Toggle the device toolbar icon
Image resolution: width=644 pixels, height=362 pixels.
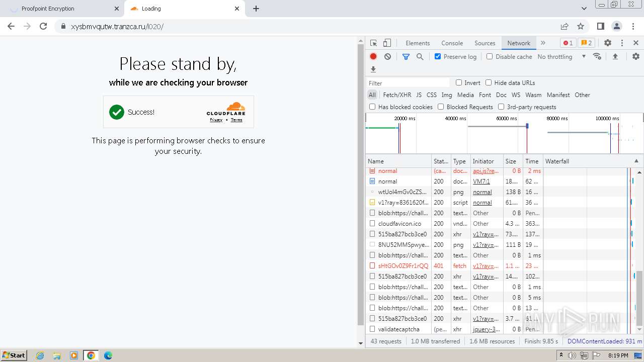[x=387, y=43]
